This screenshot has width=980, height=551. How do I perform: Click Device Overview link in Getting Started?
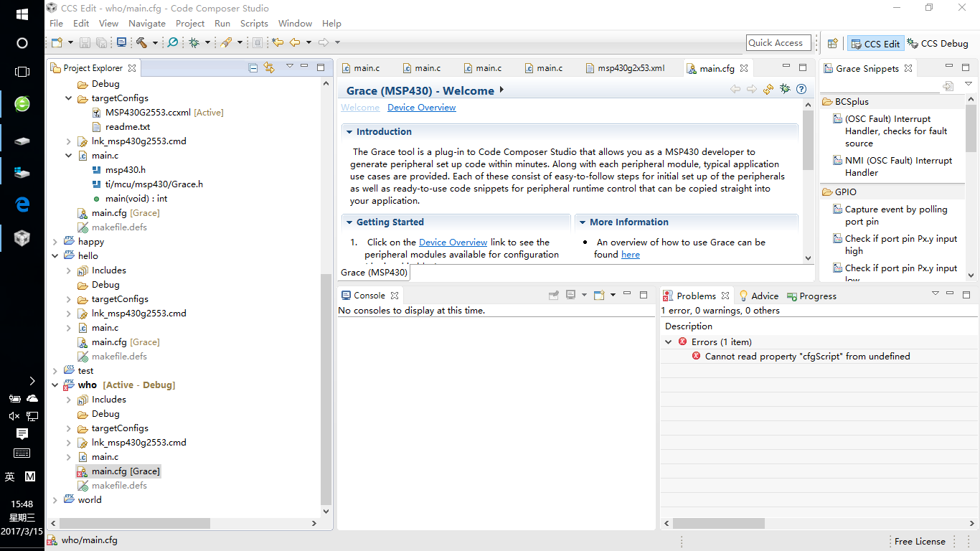(x=453, y=242)
